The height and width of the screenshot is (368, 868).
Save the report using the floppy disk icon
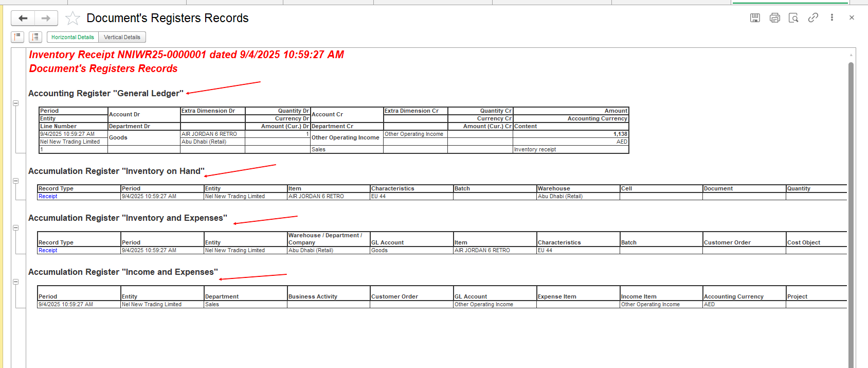[755, 18]
